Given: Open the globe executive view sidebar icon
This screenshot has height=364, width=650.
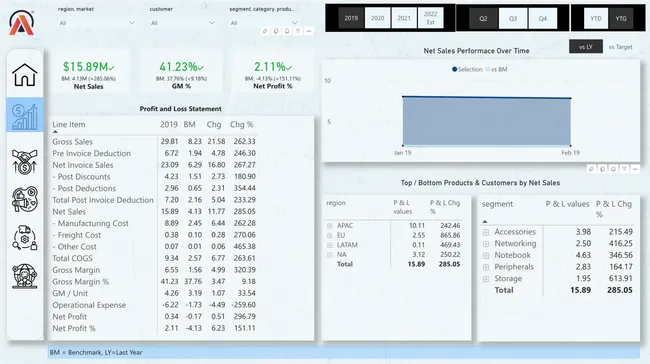Looking at the screenshot, I should (25, 276).
